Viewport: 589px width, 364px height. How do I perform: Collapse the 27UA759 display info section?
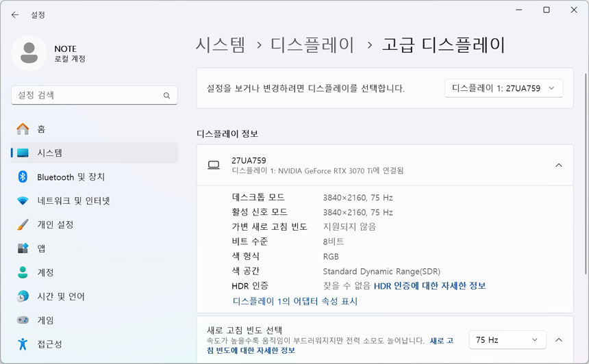coord(559,166)
